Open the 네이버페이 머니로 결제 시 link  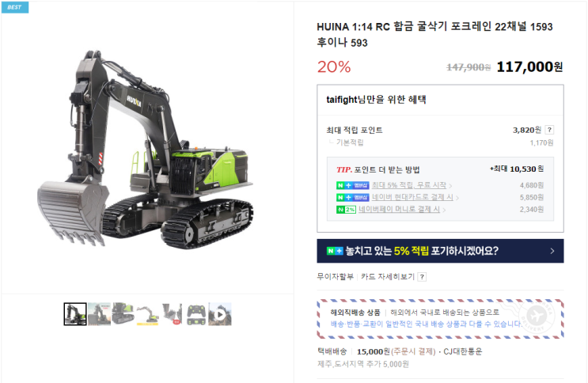pyautogui.click(x=399, y=210)
